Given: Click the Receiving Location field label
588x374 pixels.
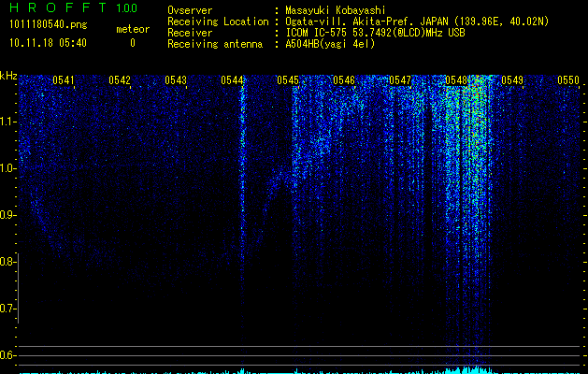Looking at the screenshot, I should [x=218, y=22].
